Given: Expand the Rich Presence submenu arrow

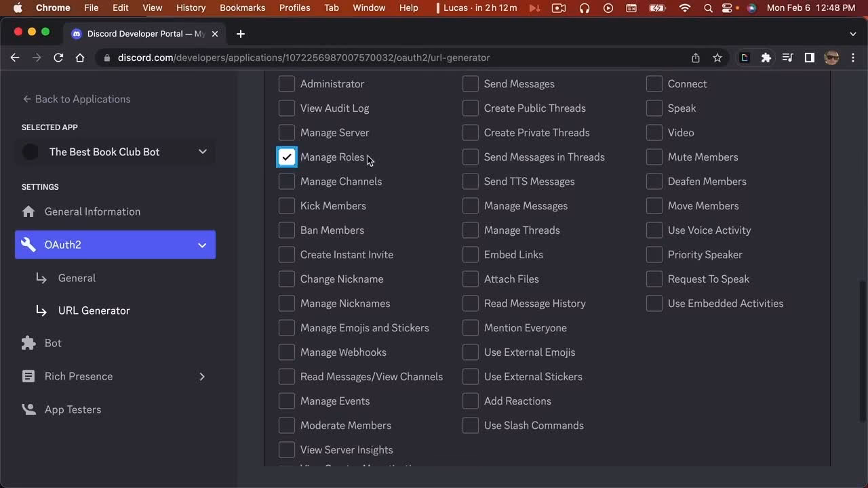Looking at the screenshot, I should 202,376.
